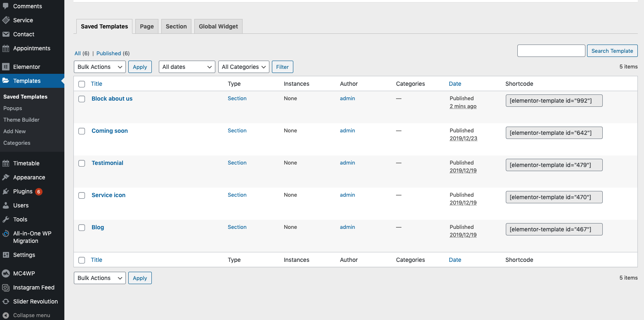Click the MC4WP icon

[6, 273]
